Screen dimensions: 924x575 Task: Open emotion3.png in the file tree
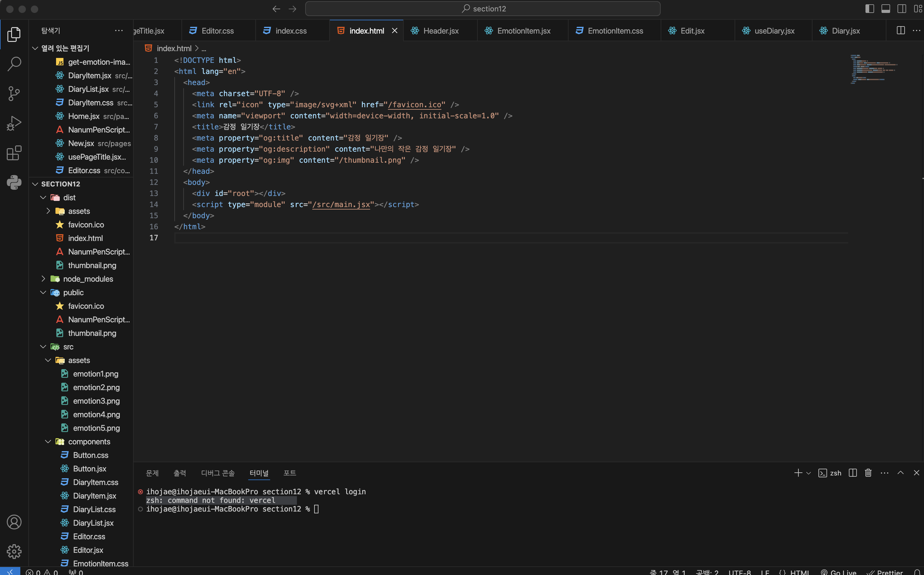(x=81, y=401)
